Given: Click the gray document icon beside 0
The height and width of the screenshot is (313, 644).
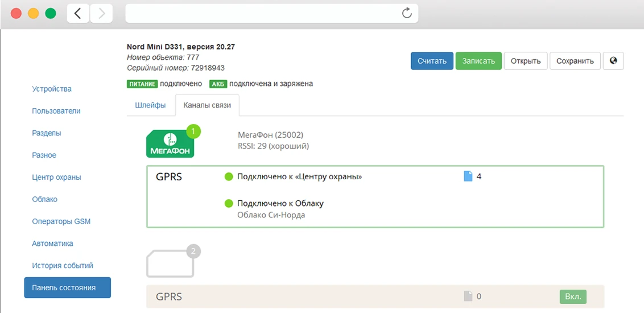Looking at the screenshot, I should [468, 296].
